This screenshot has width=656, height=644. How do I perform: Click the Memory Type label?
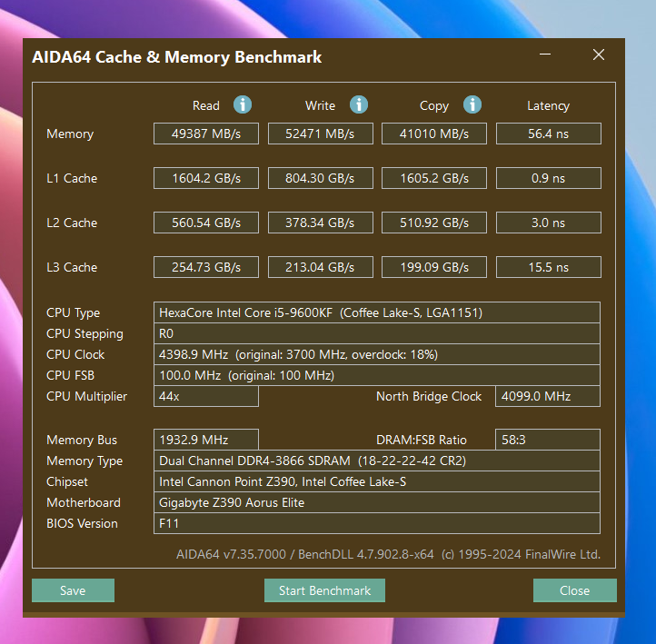pos(84,461)
